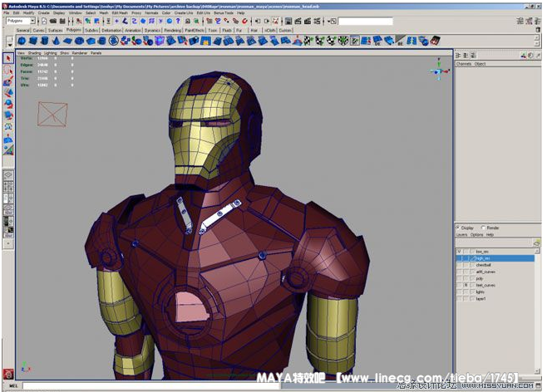Open the Polygons menu set dropdown
Screen dimensions: 547x392
click(x=32, y=21)
